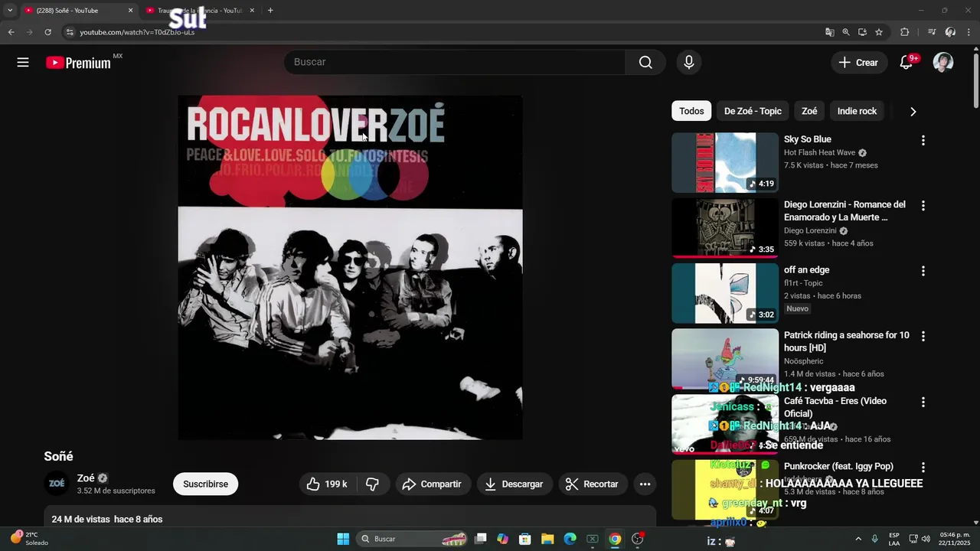The width and height of the screenshot is (980, 551).
Task: Open the tab search dropdown arrow
Action: coord(10,11)
